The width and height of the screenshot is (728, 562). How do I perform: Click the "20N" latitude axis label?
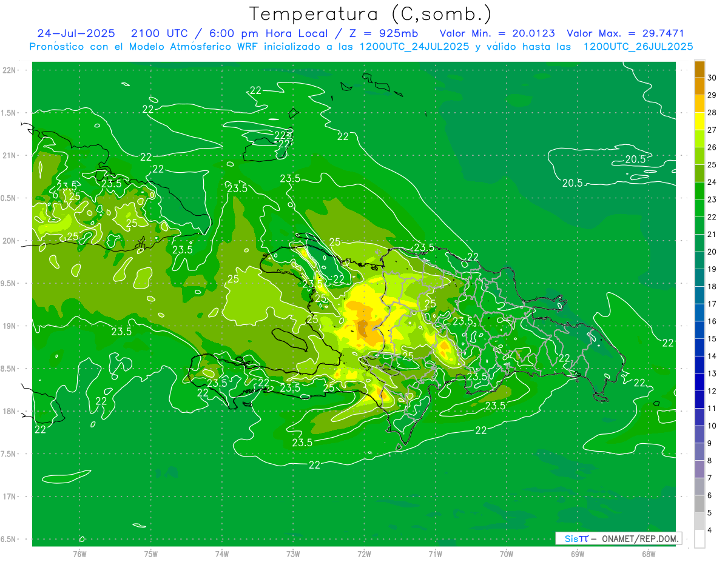[x=9, y=241]
